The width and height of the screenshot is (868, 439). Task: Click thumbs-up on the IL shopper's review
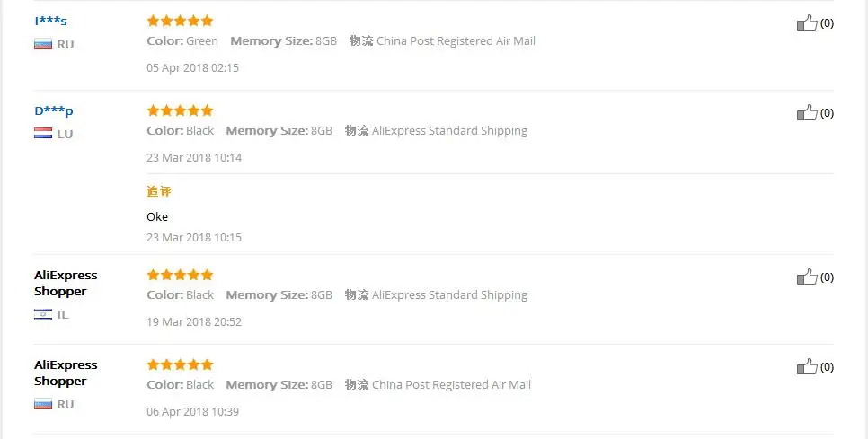point(806,277)
